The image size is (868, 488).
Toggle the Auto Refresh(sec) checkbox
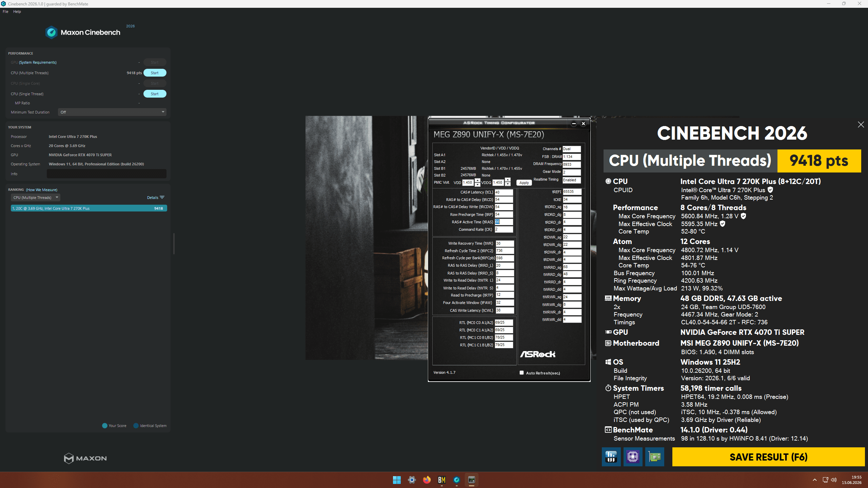(521, 373)
